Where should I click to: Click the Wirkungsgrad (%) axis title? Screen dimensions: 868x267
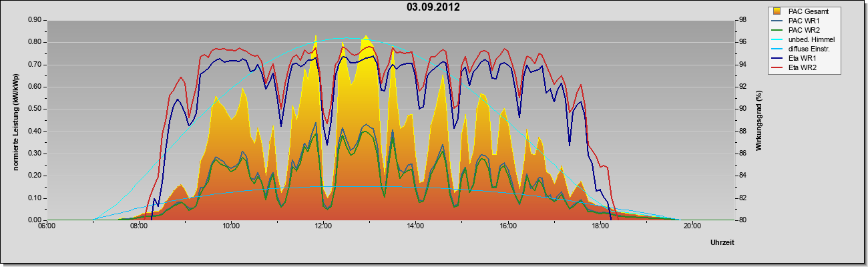coord(759,121)
